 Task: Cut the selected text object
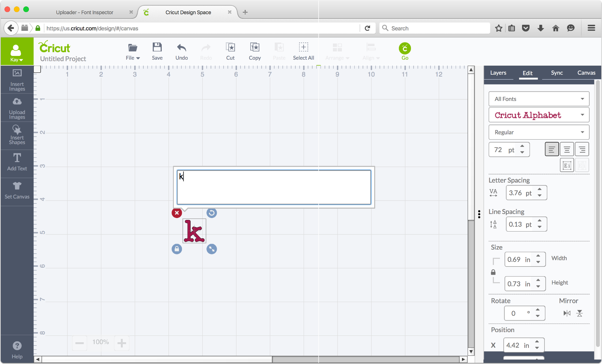pos(230,51)
